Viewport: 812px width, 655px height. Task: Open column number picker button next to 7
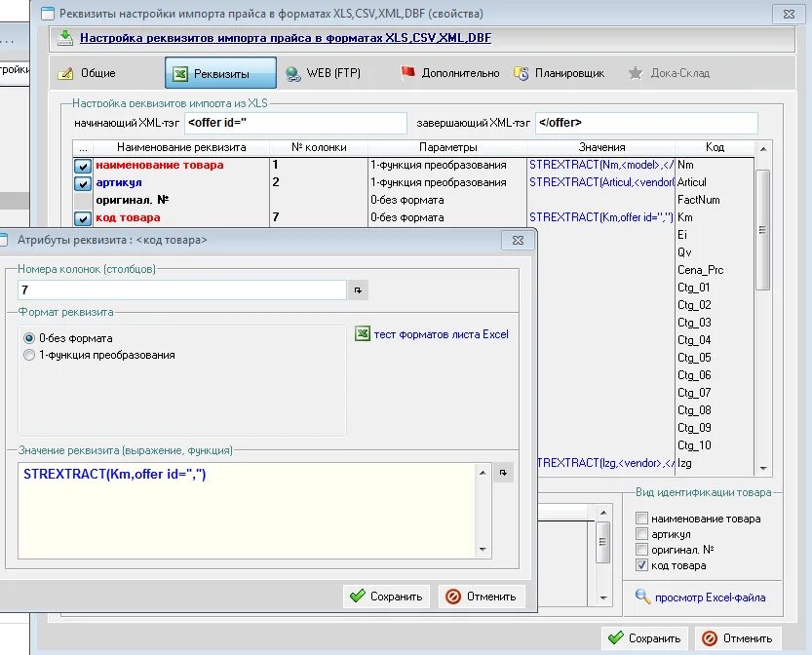coord(358,289)
